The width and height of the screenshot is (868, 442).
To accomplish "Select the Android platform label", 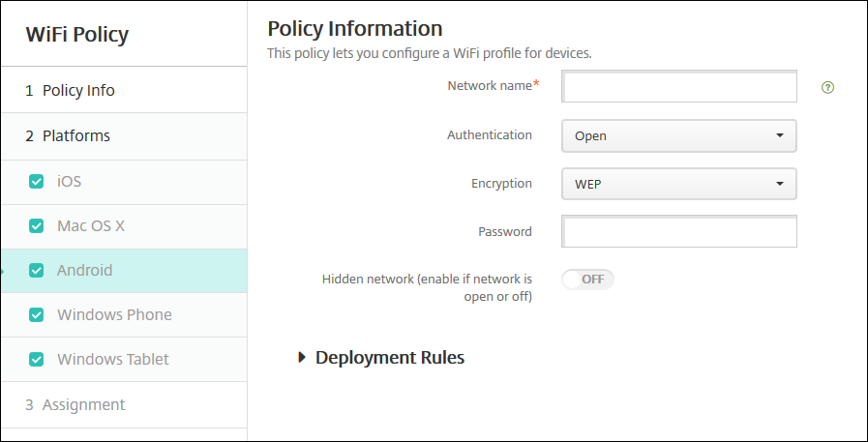I will pos(84,270).
